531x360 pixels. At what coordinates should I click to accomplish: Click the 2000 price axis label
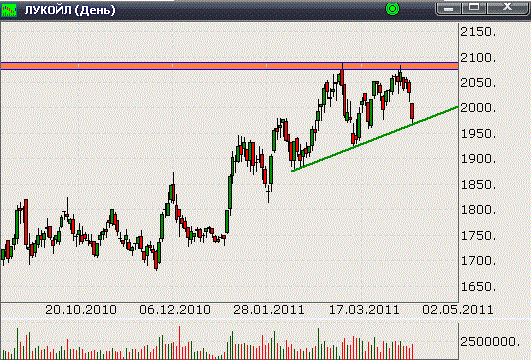click(x=478, y=108)
